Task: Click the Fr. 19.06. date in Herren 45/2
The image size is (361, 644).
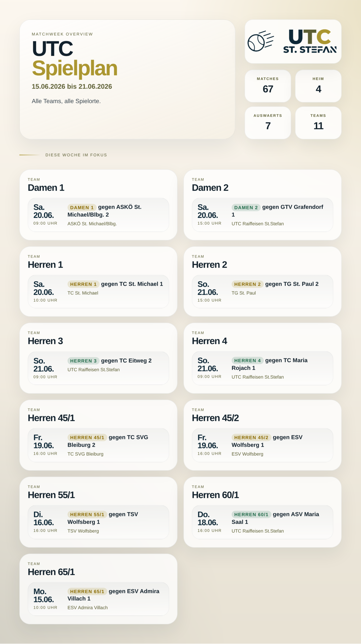Action: tap(208, 441)
